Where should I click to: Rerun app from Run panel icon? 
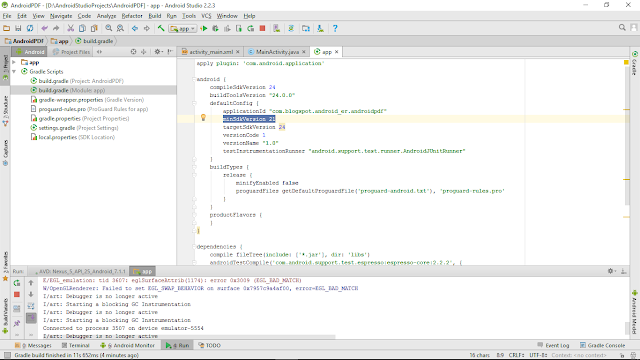17,283
